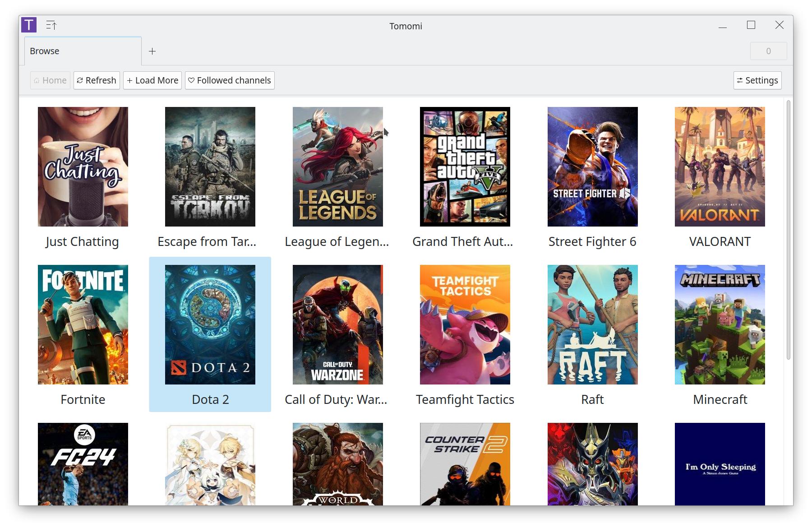812x528 pixels.
Task: Select the Minecraft cover
Action: [720, 324]
